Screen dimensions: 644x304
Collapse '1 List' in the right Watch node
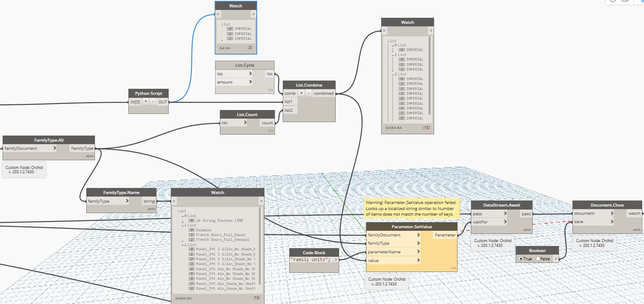click(x=392, y=55)
